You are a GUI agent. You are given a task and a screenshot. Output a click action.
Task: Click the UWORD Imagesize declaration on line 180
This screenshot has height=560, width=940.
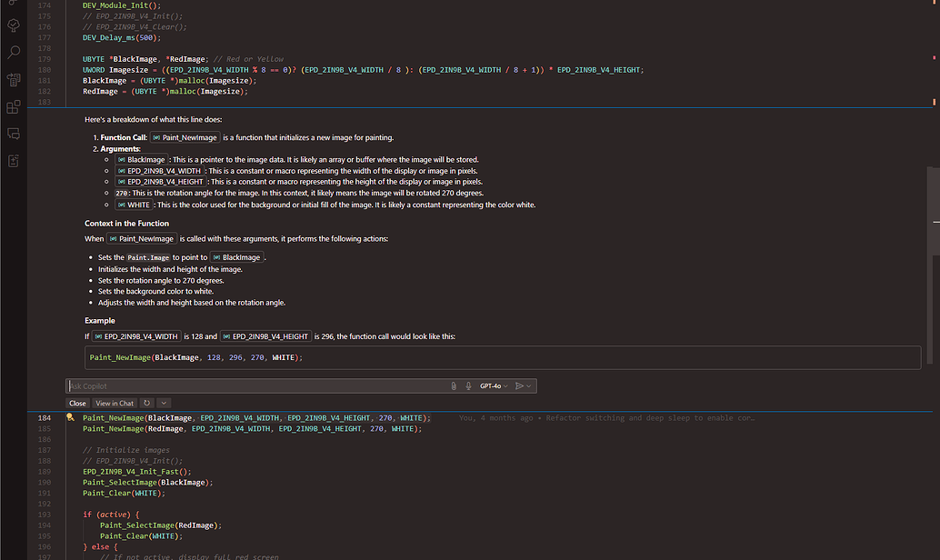pos(363,70)
